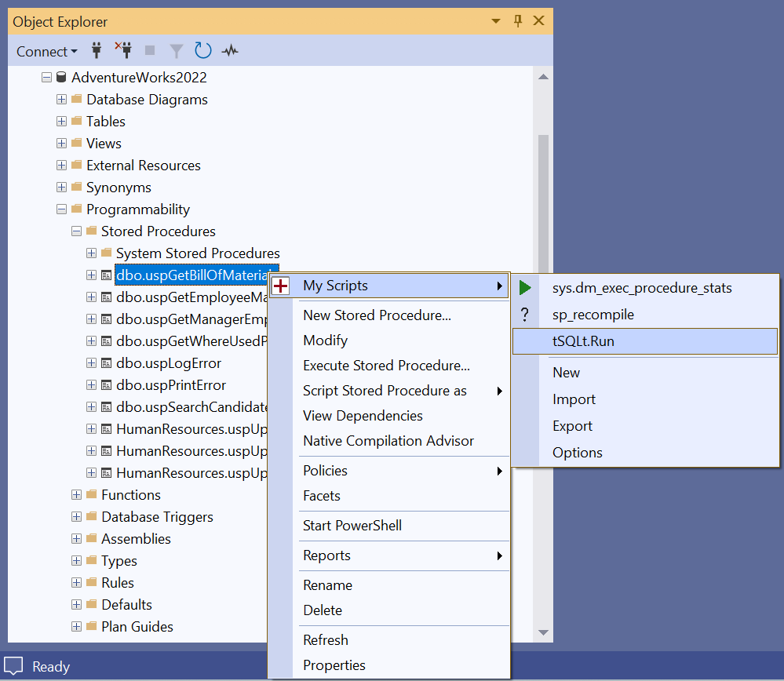Image resolution: width=784 pixels, height=681 pixels.
Task: Open Options from the My Scripts submenu
Action: coord(577,453)
